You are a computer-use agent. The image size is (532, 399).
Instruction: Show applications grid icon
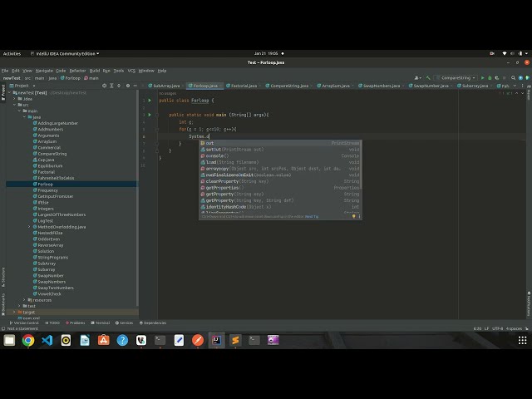click(522, 340)
